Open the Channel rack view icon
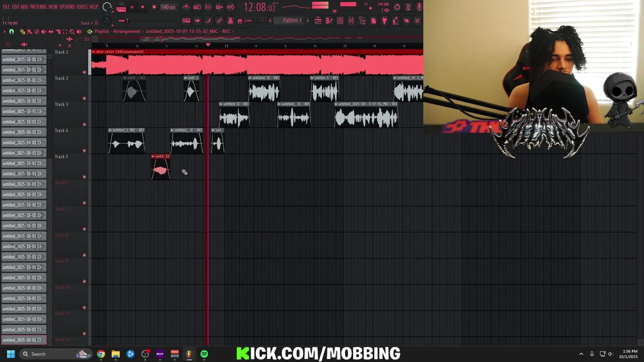The width and height of the screenshot is (644, 362). click(340, 21)
